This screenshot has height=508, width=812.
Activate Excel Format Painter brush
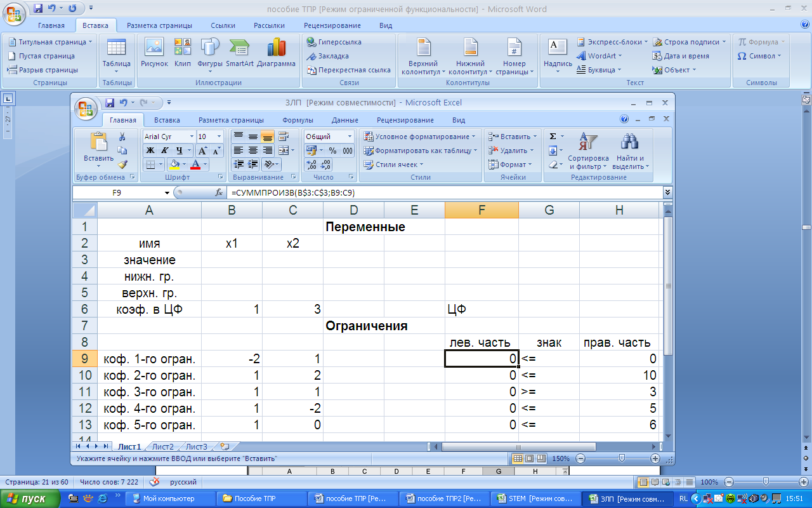click(x=122, y=164)
